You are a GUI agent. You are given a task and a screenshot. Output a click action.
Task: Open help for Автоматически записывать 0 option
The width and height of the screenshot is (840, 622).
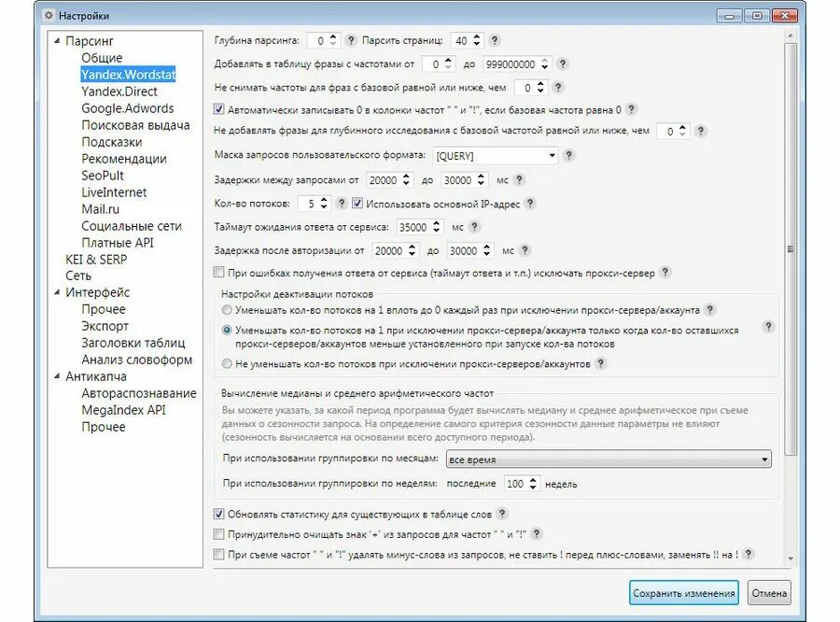(x=632, y=109)
